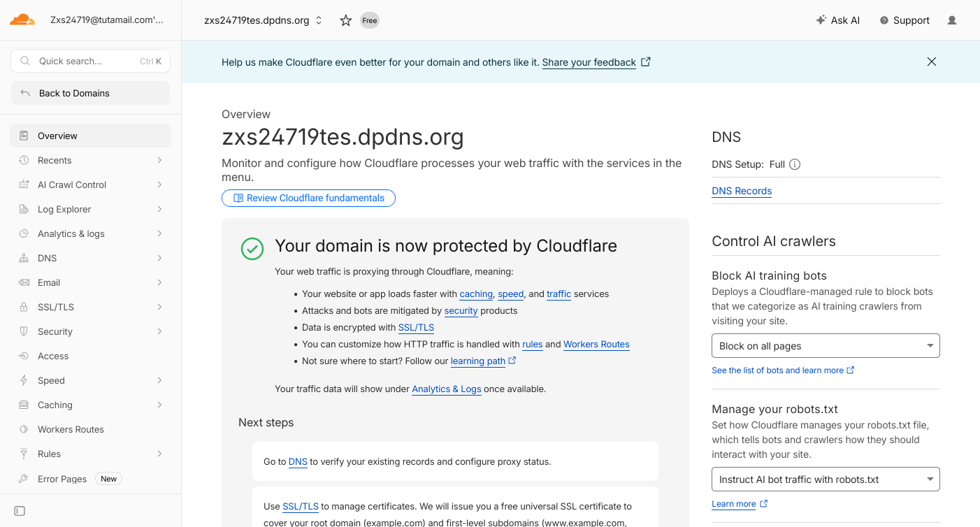Open Access in the sidebar

pos(90,356)
